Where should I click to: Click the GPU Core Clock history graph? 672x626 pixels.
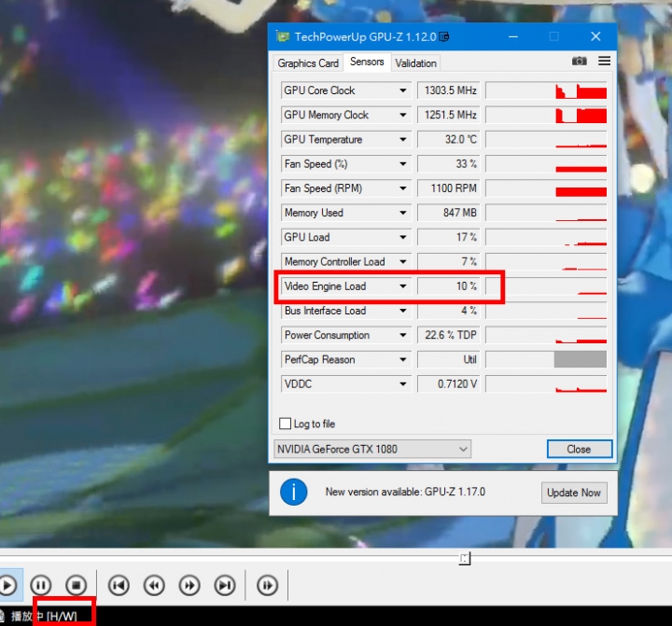point(546,90)
